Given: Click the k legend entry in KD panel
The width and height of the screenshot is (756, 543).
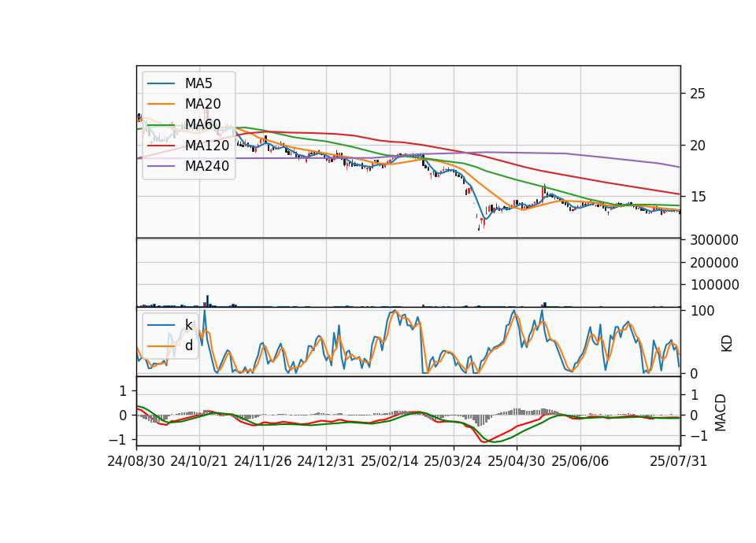Looking at the screenshot, I should coord(188,325).
